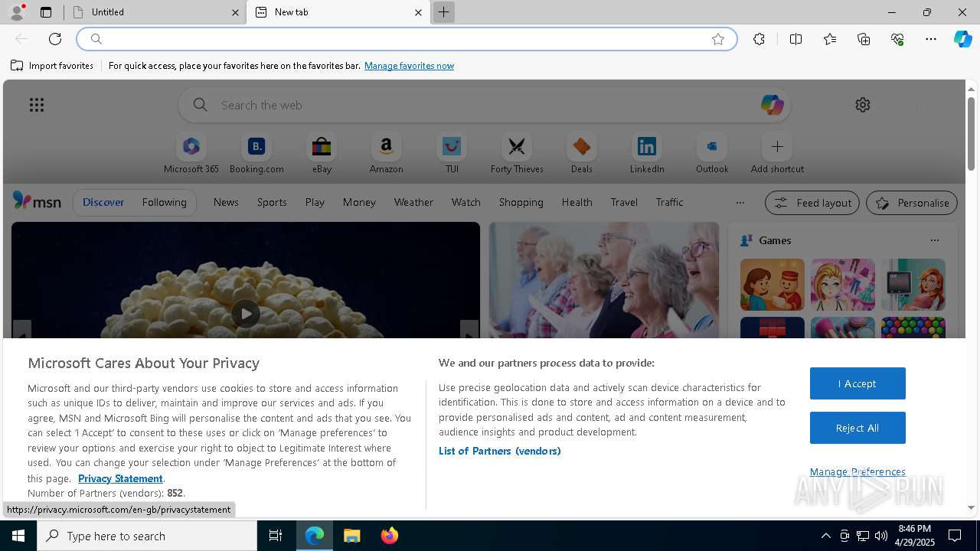980x551 pixels.
Task: Add this page to favorites star
Action: coord(718,39)
